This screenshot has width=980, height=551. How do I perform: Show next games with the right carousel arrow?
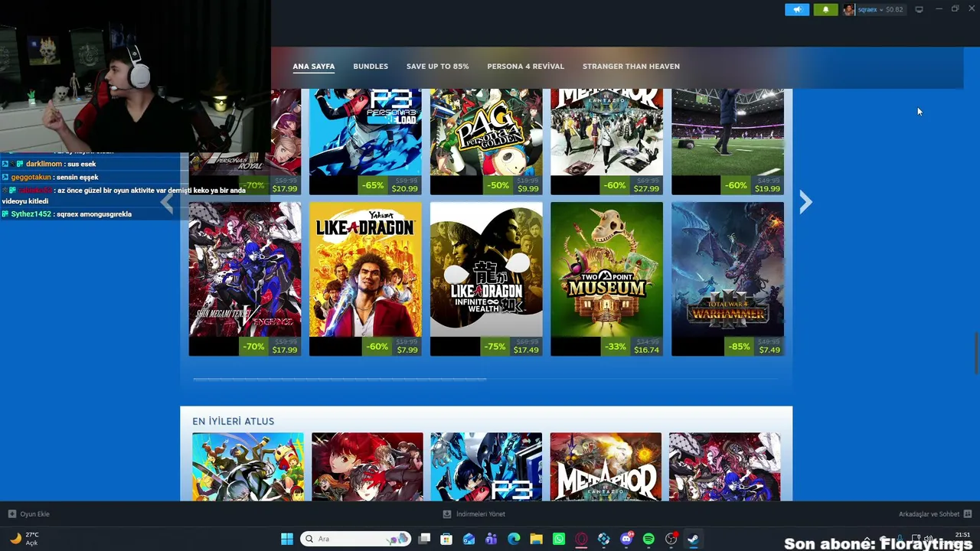tap(805, 202)
